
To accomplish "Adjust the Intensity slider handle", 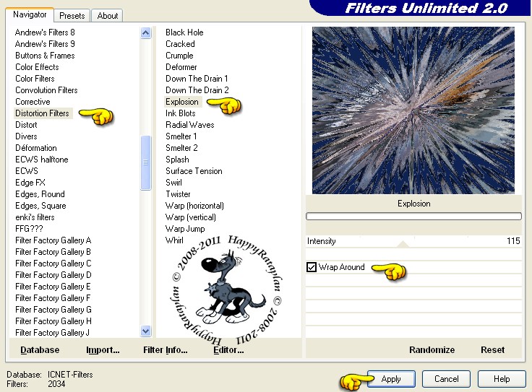I will tap(403, 244).
